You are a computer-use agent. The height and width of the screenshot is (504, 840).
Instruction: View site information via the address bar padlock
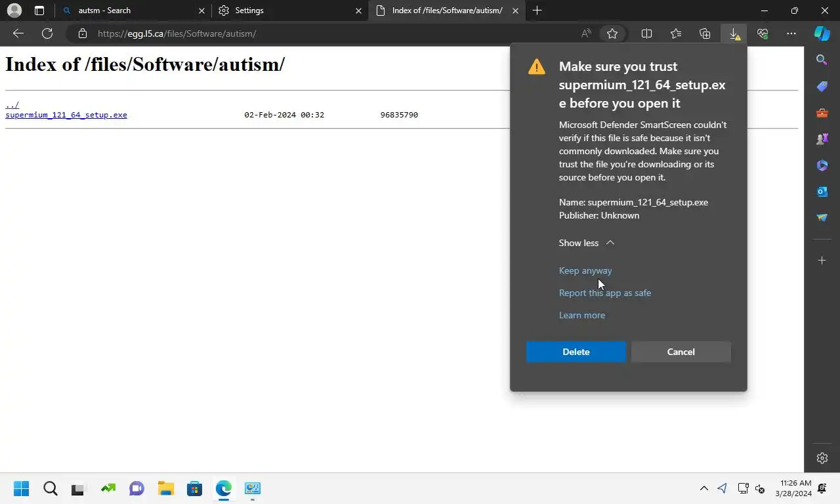(82, 33)
